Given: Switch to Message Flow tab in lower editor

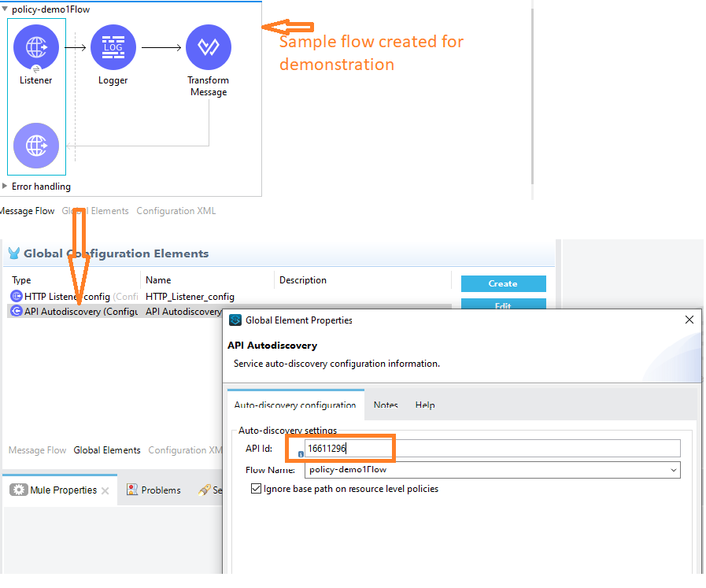Looking at the screenshot, I should click(x=37, y=450).
